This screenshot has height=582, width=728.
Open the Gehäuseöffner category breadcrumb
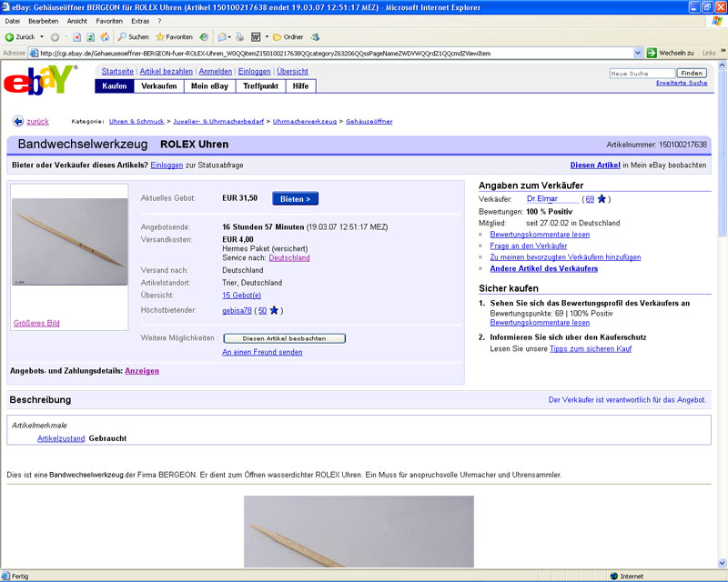click(x=369, y=122)
